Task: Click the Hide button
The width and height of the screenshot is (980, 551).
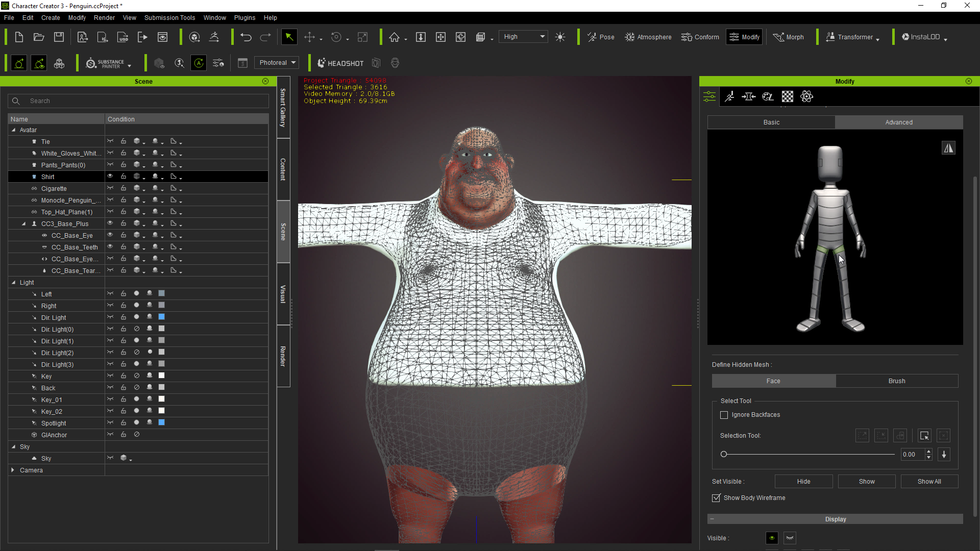Action: tap(803, 482)
